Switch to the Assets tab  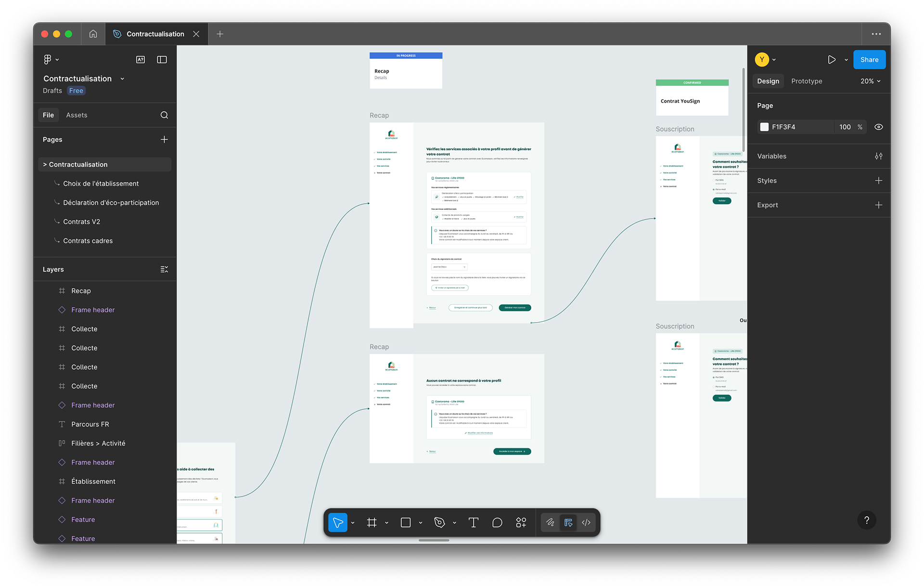(77, 115)
